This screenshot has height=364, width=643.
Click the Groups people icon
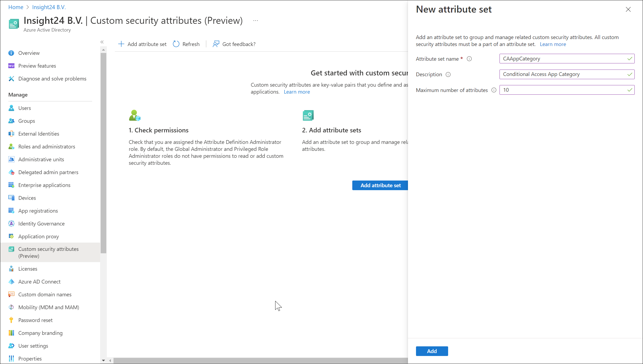point(11,121)
